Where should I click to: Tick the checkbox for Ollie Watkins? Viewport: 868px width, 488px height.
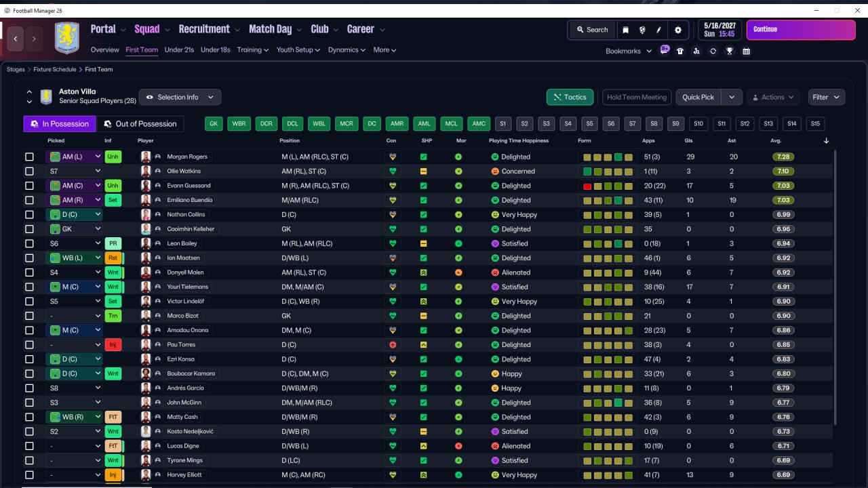tap(29, 171)
